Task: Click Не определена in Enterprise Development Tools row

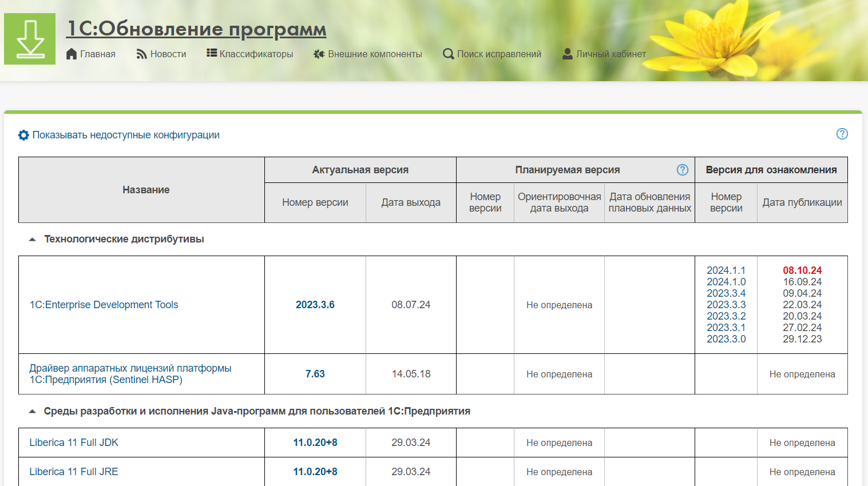Action: (559, 305)
